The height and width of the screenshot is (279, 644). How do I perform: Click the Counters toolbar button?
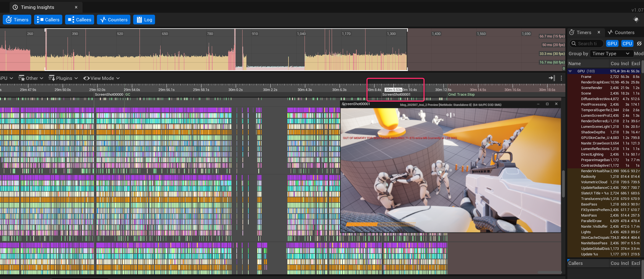pyautogui.click(x=114, y=20)
